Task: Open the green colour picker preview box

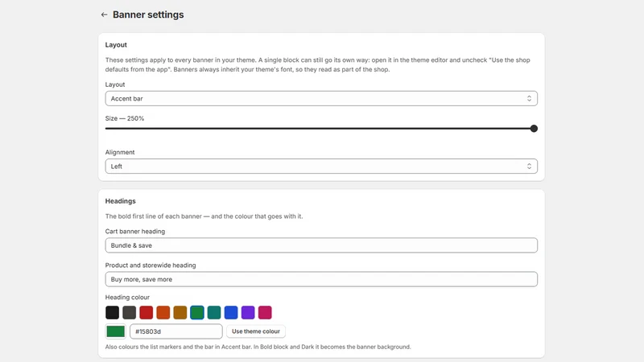Action: (115, 331)
